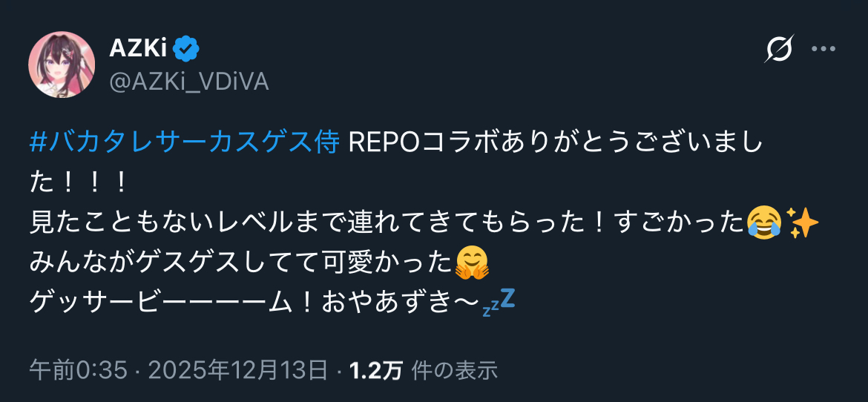This screenshot has height=402, width=868.
Task: Click the ゲッサービーーーーム！おやあずき text
Action: [x=253, y=302]
